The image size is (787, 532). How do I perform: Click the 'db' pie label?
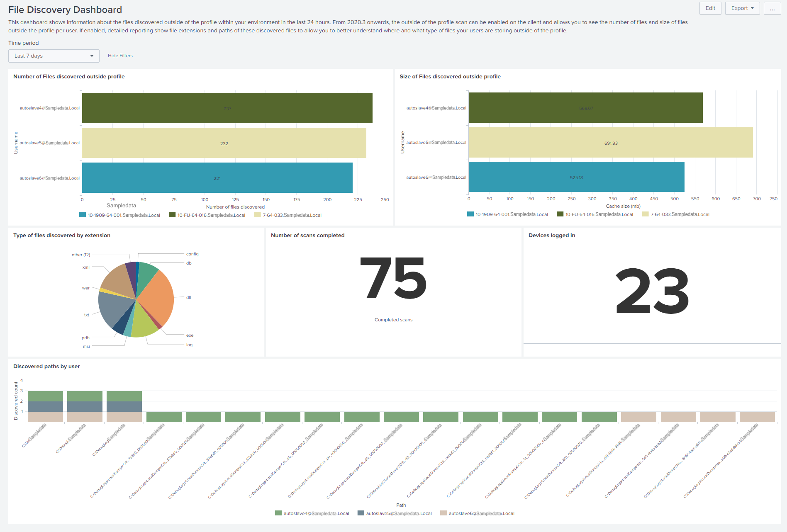(189, 263)
